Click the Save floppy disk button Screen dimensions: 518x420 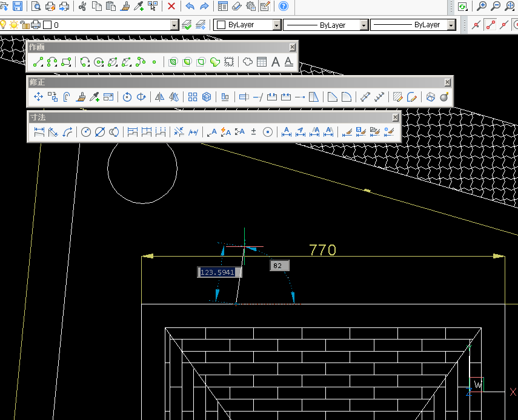point(17,7)
